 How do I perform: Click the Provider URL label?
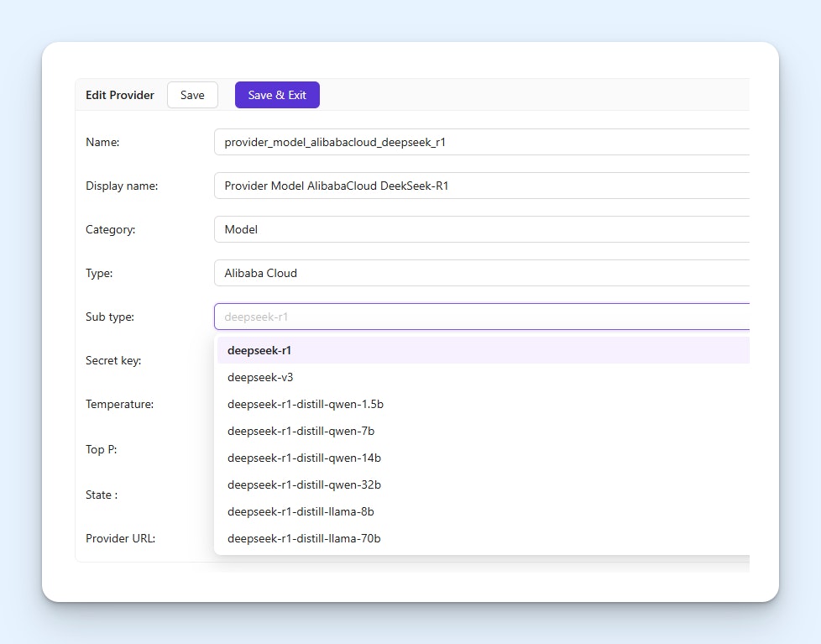click(x=120, y=538)
